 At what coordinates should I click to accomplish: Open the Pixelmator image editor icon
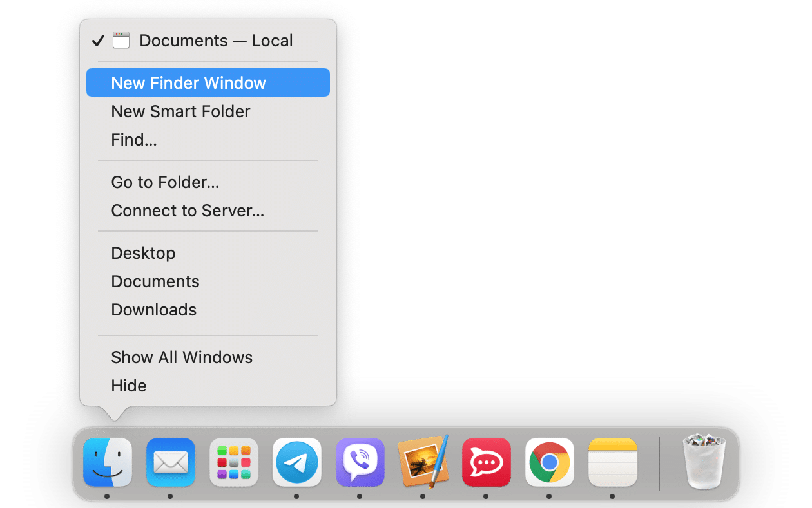pyautogui.click(x=423, y=462)
